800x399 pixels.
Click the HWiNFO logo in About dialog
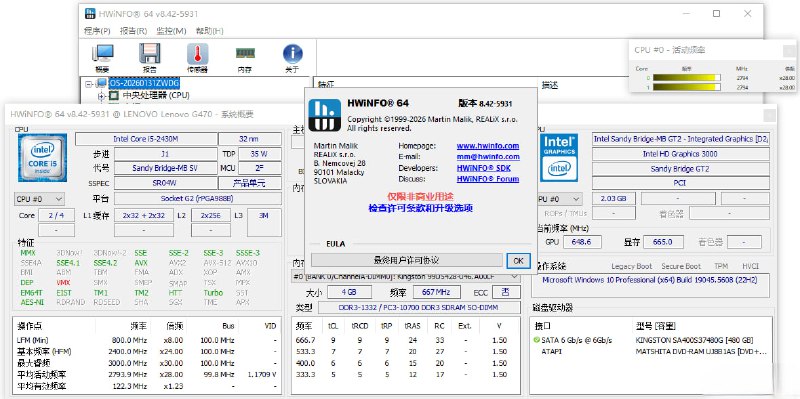click(324, 115)
